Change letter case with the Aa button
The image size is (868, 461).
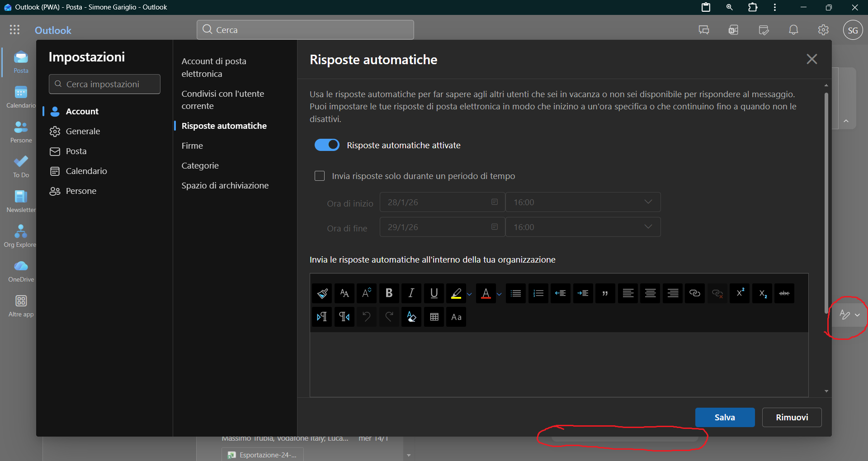(x=457, y=317)
